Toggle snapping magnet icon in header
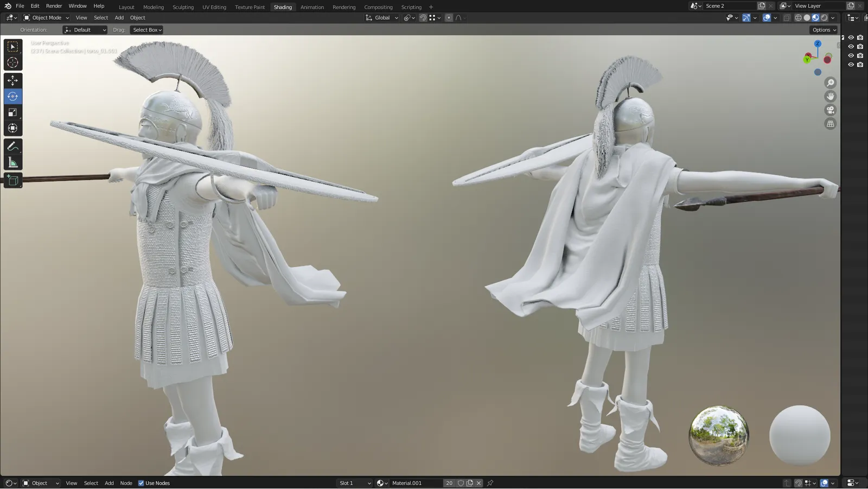 coord(423,18)
